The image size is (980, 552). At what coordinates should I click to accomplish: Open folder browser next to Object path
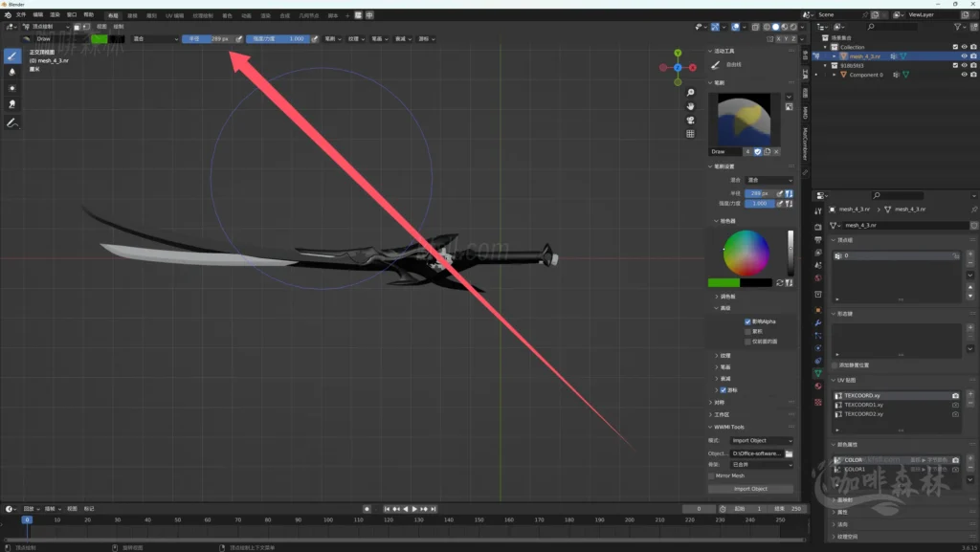[789, 453]
